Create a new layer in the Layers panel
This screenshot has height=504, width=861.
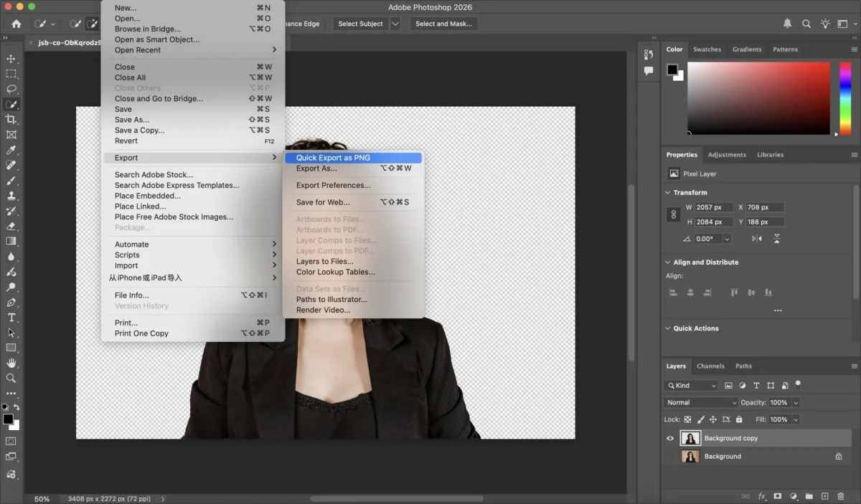[824, 496]
